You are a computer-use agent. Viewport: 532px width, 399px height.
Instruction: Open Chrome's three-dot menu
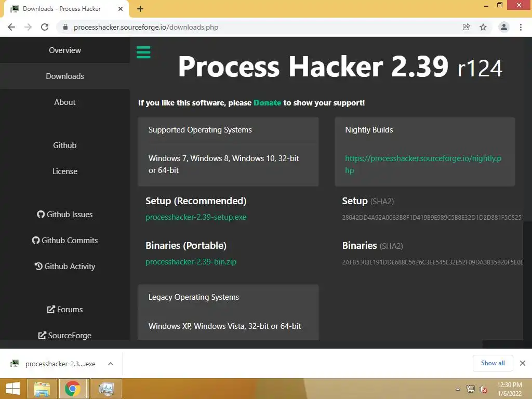(521, 27)
